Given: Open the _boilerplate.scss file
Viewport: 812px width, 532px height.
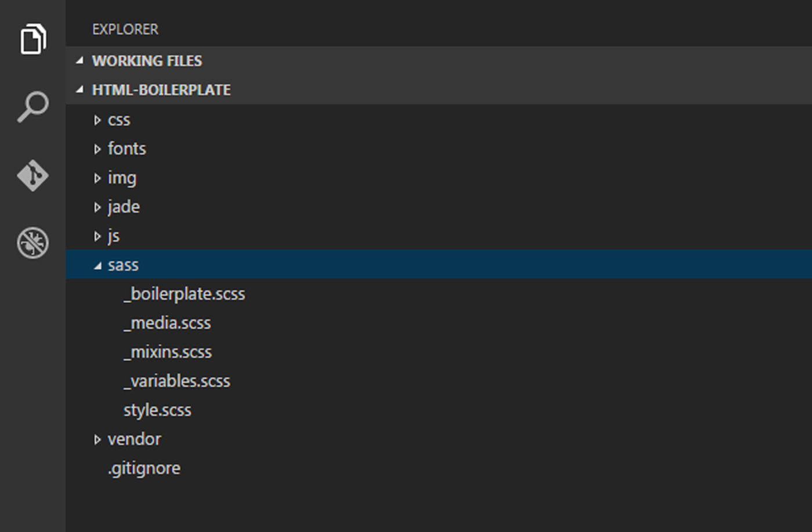Looking at the screenshot, I should point(183,294).
